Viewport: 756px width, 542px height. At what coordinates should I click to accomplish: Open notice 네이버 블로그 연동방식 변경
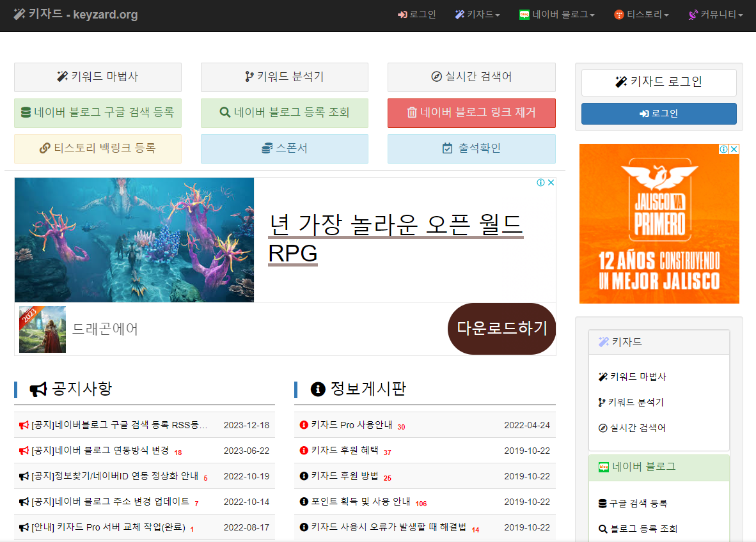[x=100, y=451]
